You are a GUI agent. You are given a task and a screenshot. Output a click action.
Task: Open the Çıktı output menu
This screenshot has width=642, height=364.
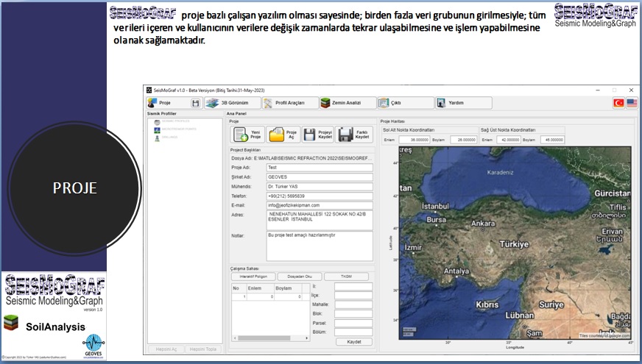click(406, 103)
